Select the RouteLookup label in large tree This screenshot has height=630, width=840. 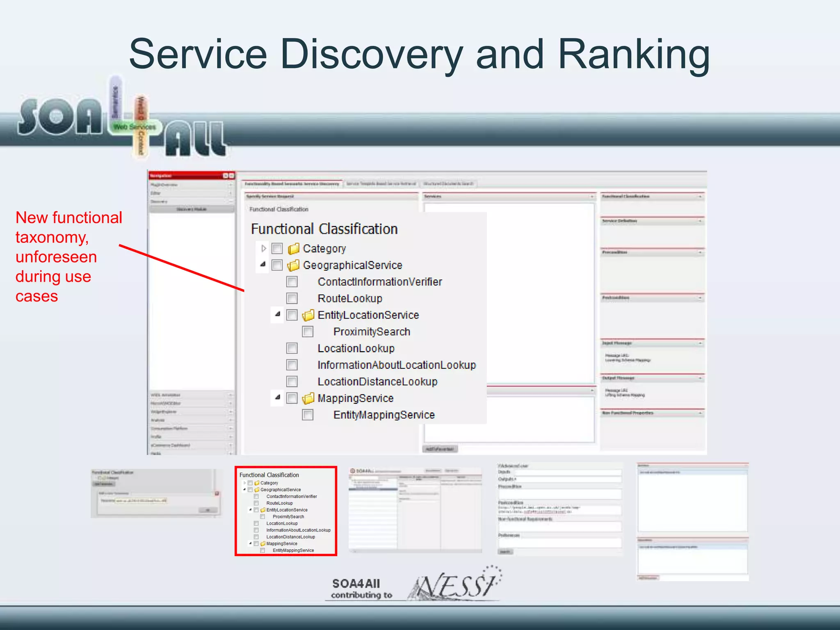(350, 299)
